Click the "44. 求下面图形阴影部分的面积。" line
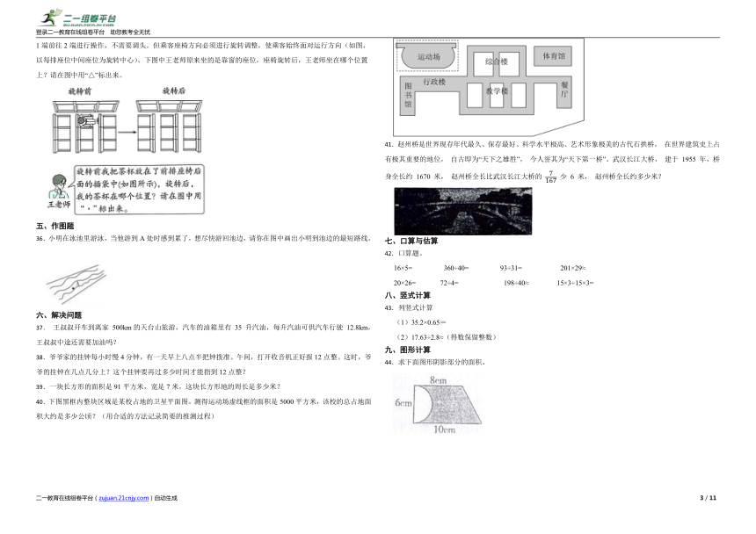This screenshot has height=534, width=756. 435,362
